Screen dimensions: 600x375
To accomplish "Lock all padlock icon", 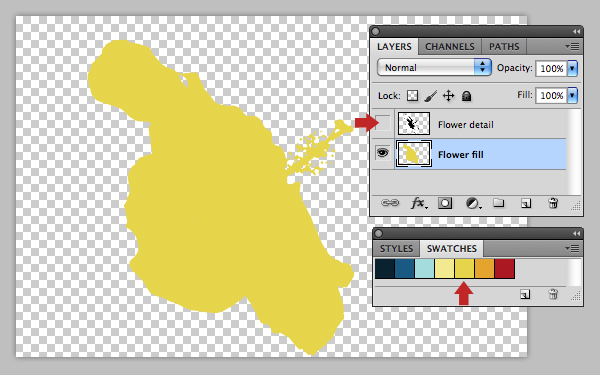I will click(466, 96).
